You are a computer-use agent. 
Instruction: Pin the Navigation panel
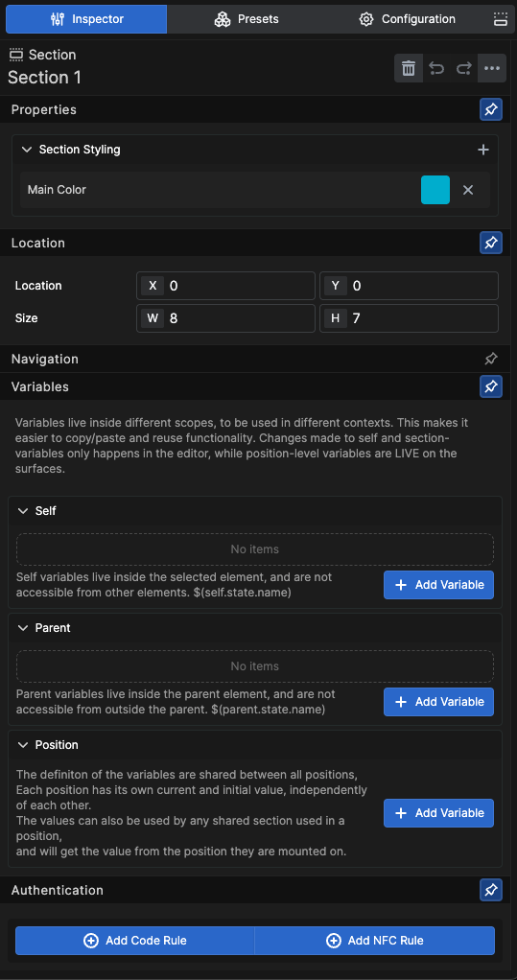pyautogui.click(x=491, y=359)
